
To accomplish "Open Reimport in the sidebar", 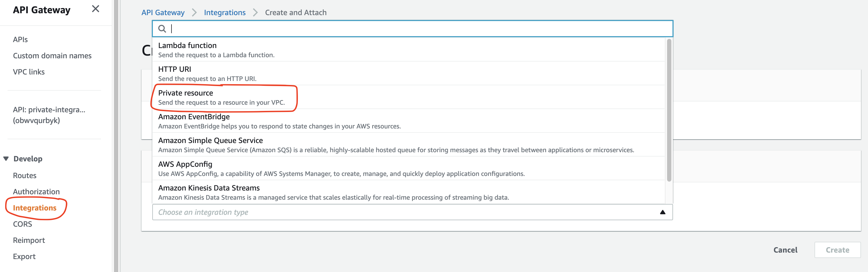I will pos(29,240).
